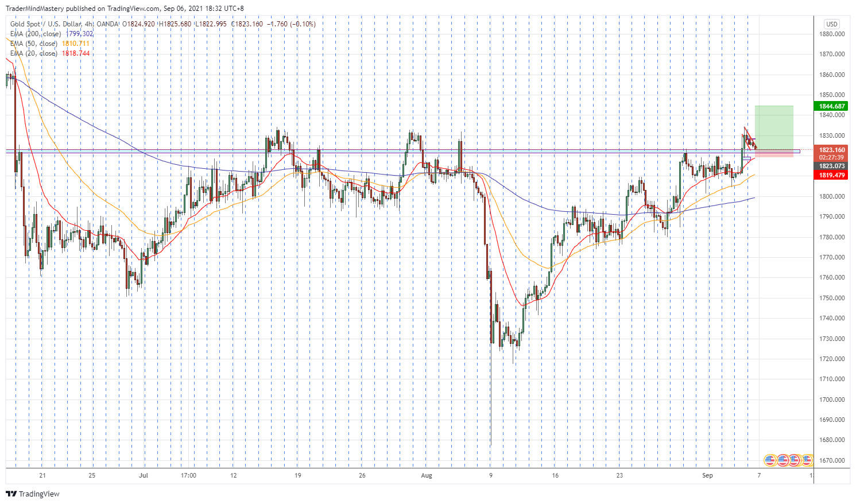Select the EMA (20, close) indicator legend
The width and height of the screenshot is (856, 504).
pyautogui.click(x=34, y=53)
